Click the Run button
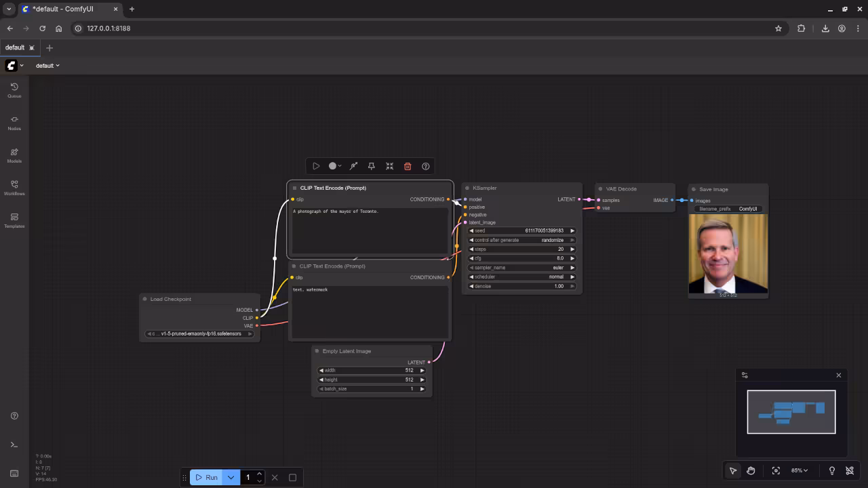Viewport: 868px width, 488px height. click(x=206, y=477)
